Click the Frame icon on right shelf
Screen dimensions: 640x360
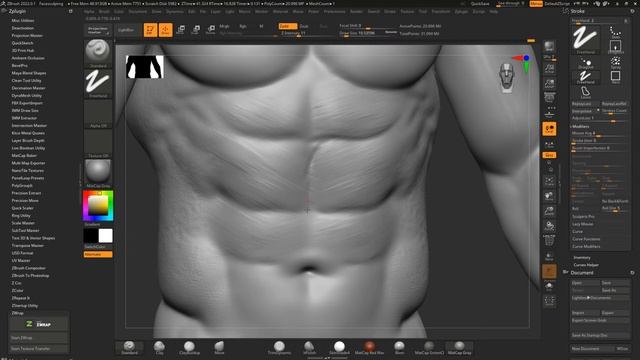pos(549,181)
